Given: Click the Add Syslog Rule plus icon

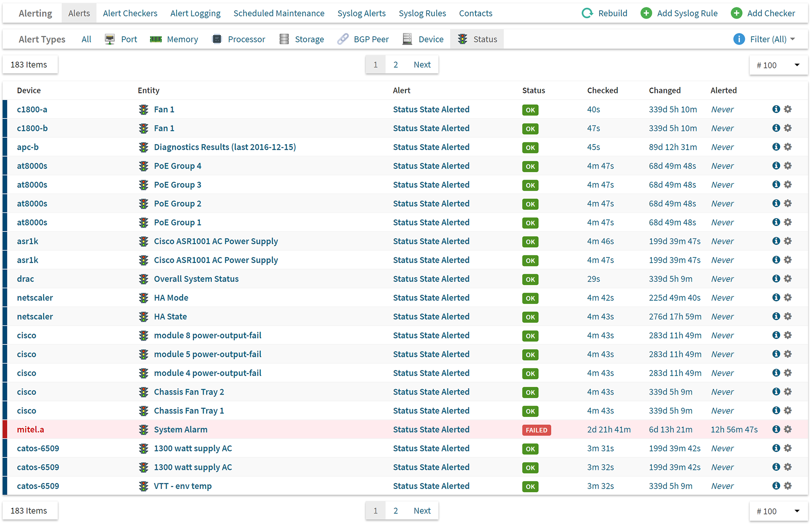Looking at the screenshot, I should (646, 13).
